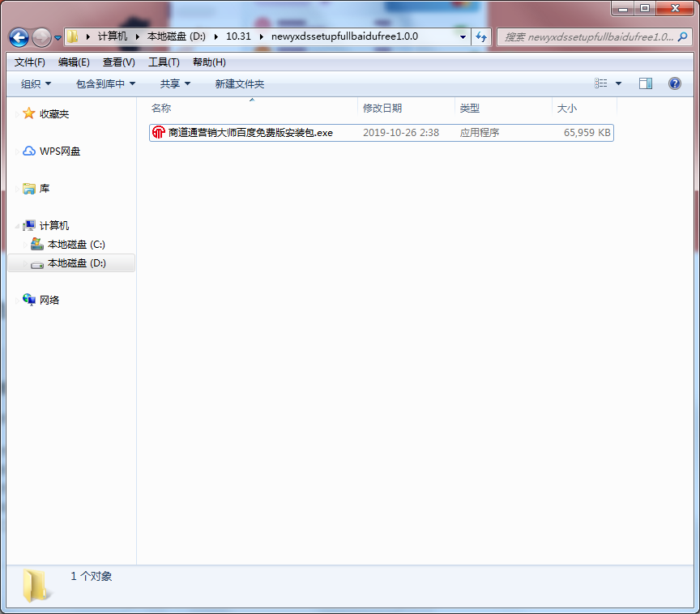Image resolution: width=700 pixels, height=614 pixels.
Task: Click 本地磁盘 (D:) in the address breadcrumb
Action: 177,36
